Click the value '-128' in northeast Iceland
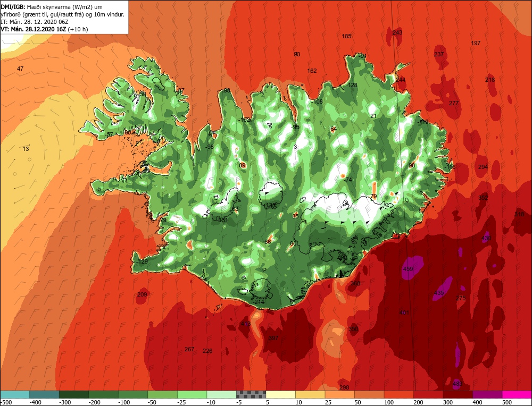 (x=351, y=86)
